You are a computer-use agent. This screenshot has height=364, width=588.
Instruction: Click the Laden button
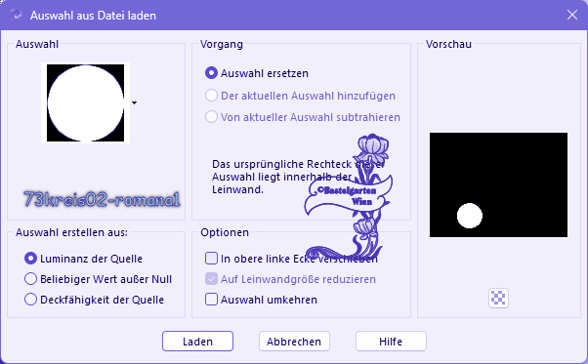[197, 342]
